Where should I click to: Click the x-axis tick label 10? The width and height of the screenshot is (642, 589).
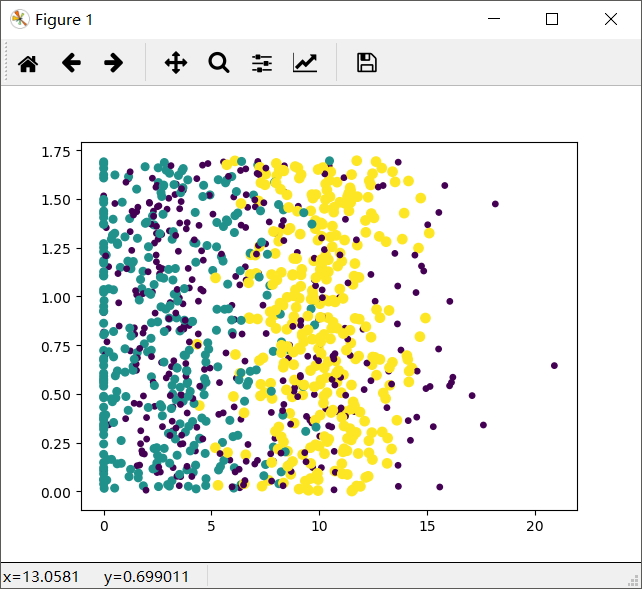(319, 526)
